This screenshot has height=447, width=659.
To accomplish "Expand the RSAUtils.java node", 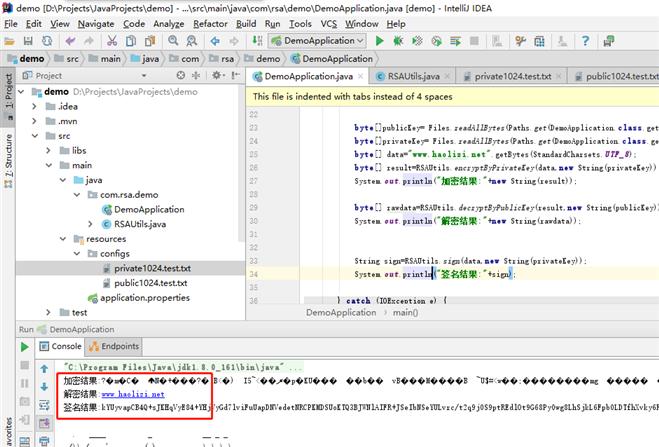I will [x=90, y=224].
